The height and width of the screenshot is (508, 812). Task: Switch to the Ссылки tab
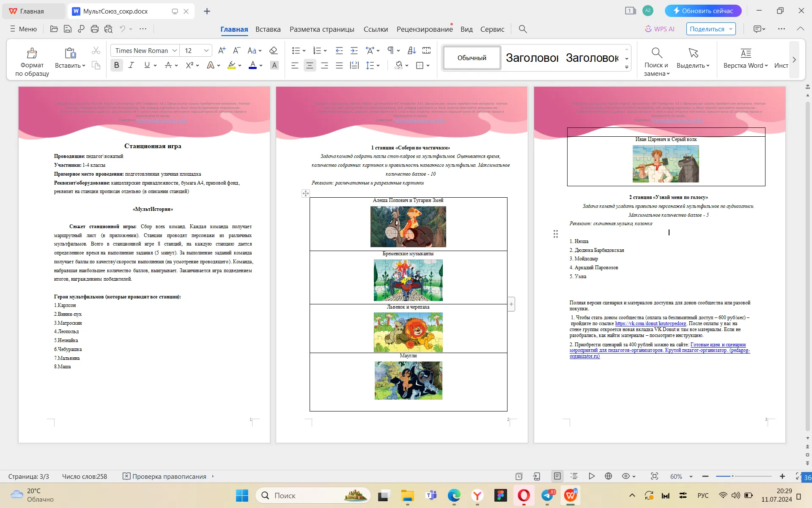(x=376, y=29)
